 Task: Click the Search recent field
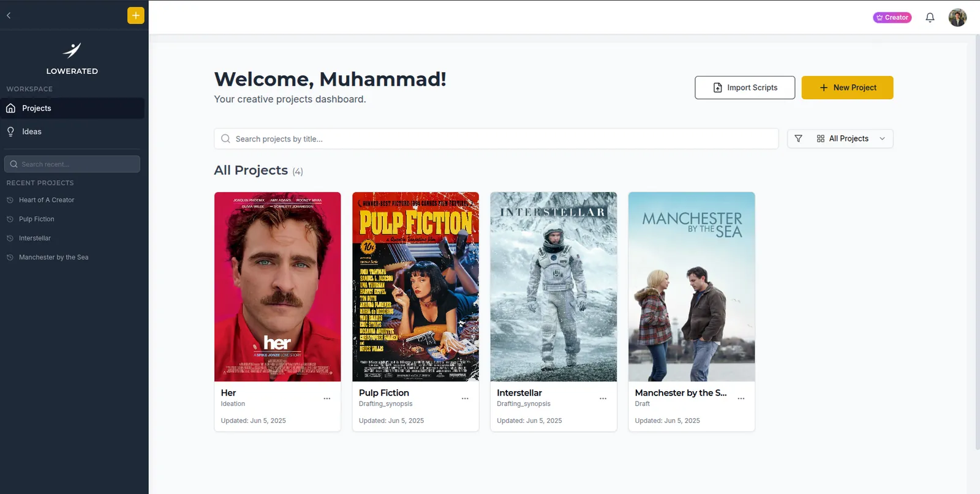72,164
